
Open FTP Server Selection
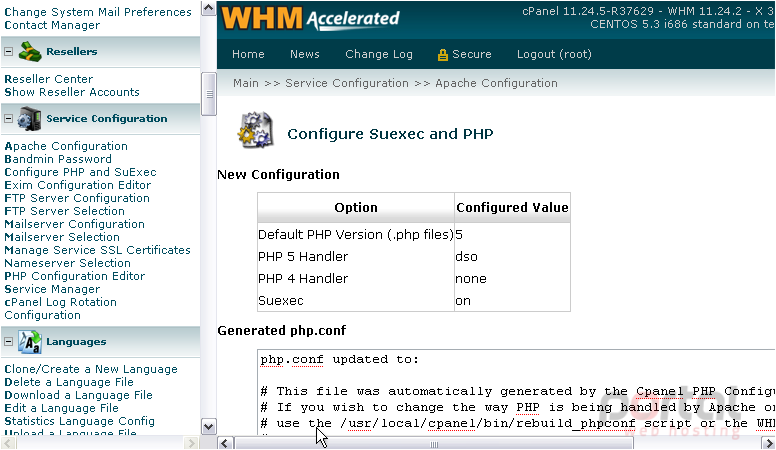[x=65, y=211]
